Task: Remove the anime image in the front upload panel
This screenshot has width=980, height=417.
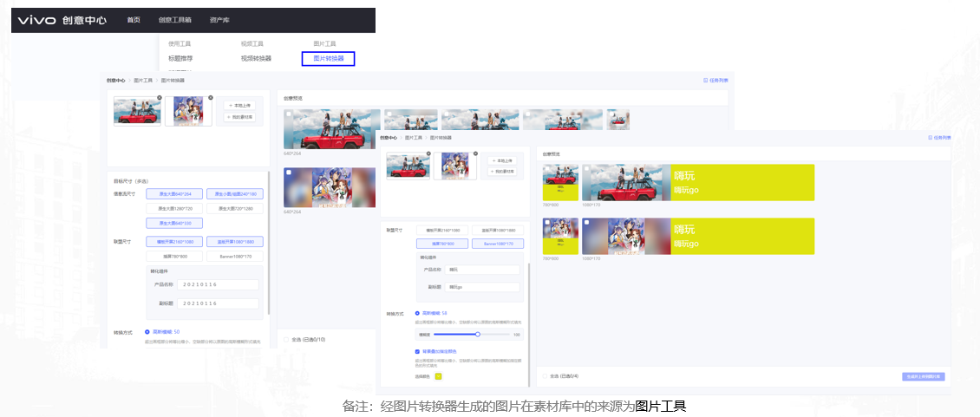Action: pos(476,153)
